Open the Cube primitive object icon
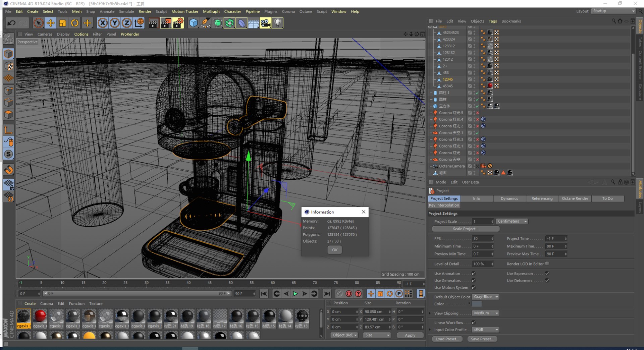 pos(194,23)
